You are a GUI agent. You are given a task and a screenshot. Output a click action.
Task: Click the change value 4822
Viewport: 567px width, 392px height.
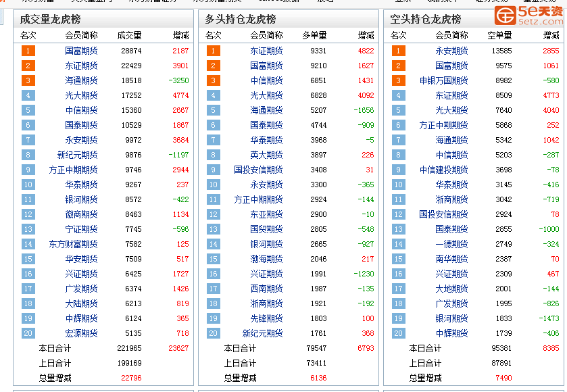(366, 51)
